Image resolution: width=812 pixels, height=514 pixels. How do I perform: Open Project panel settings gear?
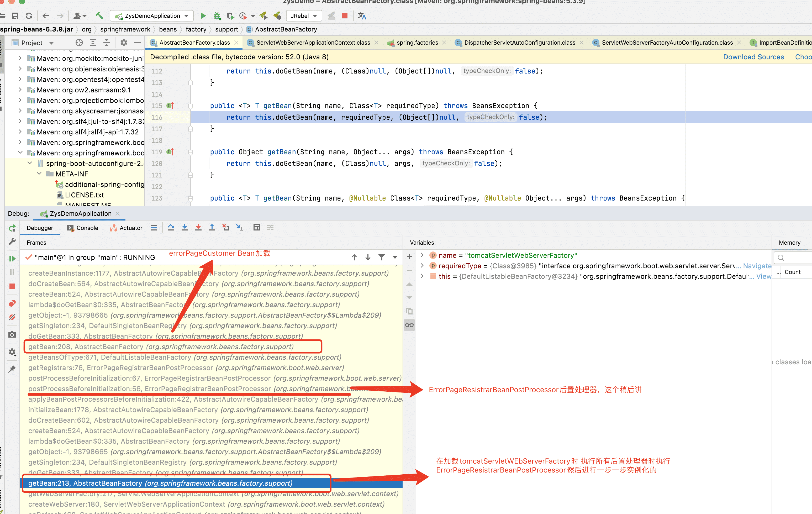[124, 43]
